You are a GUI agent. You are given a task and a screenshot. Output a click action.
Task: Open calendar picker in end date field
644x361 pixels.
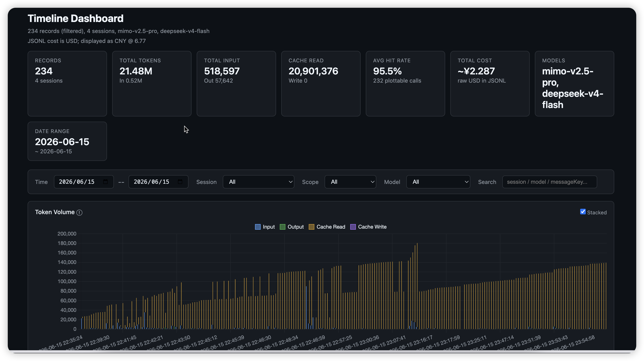180,182
